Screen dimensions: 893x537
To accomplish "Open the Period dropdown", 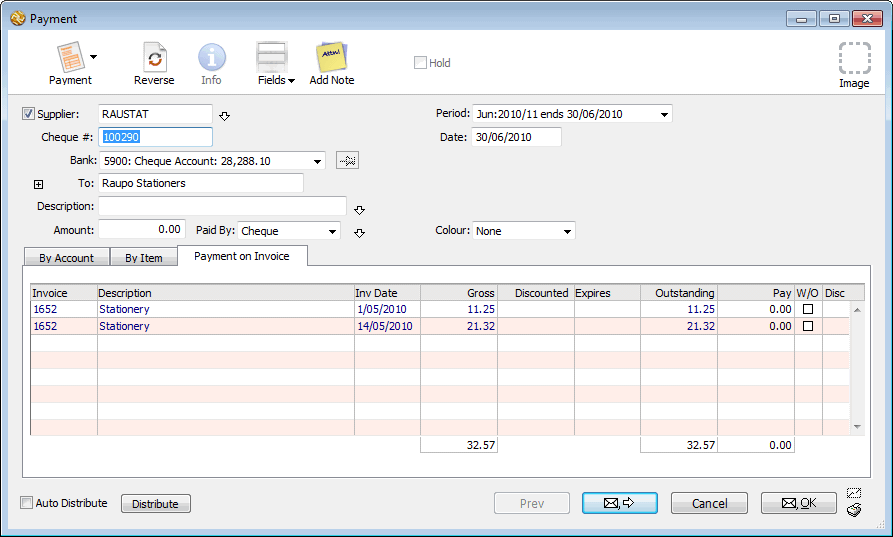I will pos(664,114).
